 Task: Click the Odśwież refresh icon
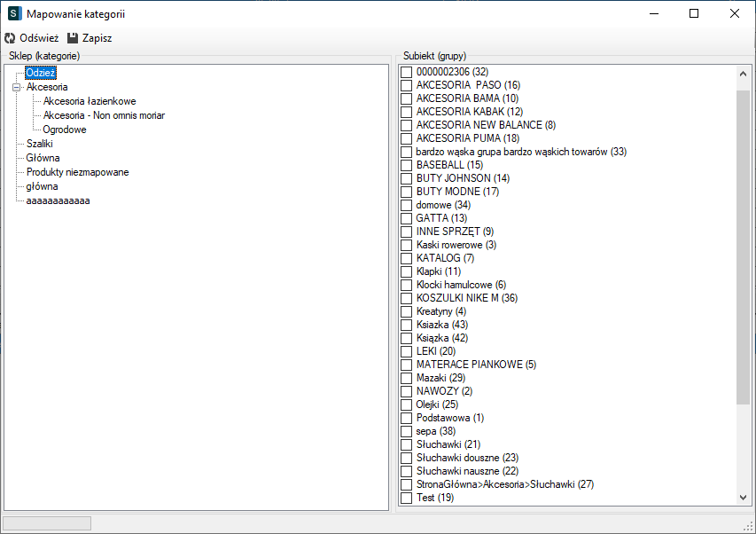(x=10, y=38)
